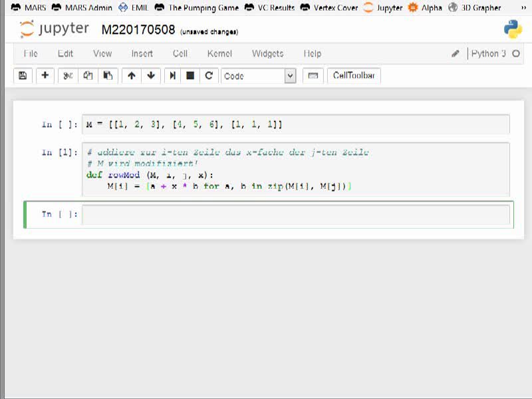This screenshot has width=532, height=399.
Task: Click the In [1]: prompt label
Action: coord(59,152)
